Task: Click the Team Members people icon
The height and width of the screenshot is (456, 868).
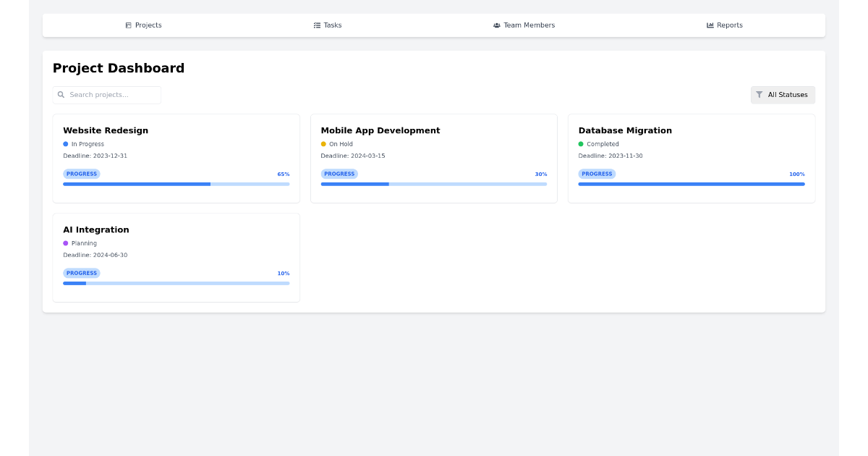Action: coord(496,25)
